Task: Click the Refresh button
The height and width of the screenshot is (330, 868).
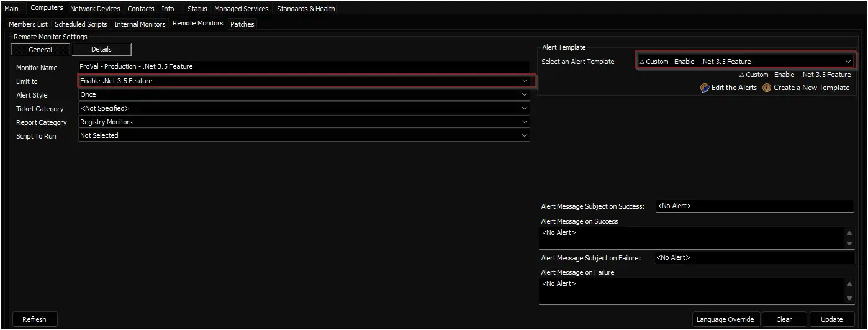Action: [x=34, y=319]
